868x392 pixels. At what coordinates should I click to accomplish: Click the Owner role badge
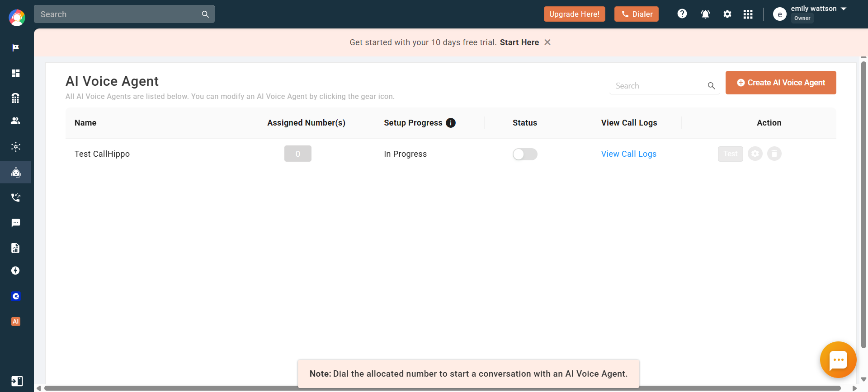point(802,19)
